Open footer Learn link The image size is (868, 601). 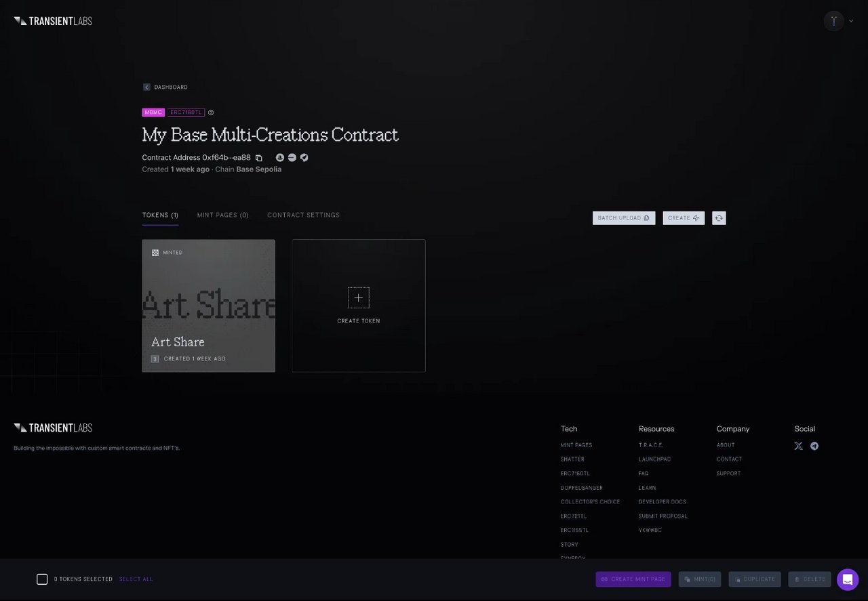648,488
